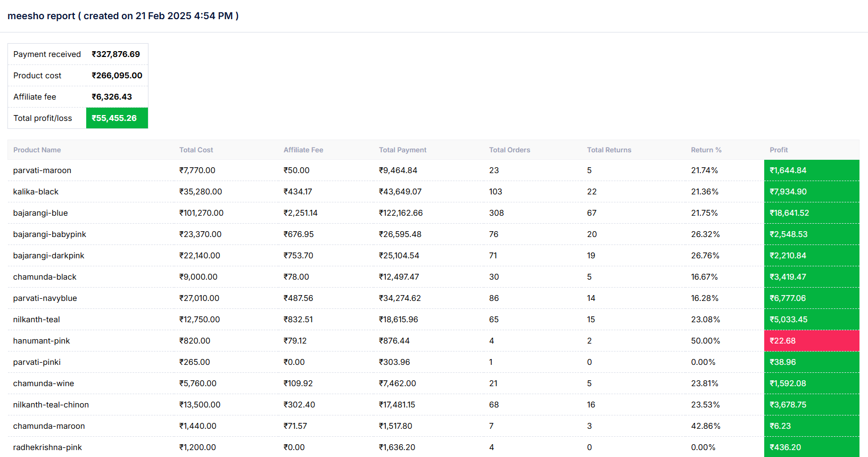
Task: Select the bajarangi-blue product name
Action: click(40, 213)
